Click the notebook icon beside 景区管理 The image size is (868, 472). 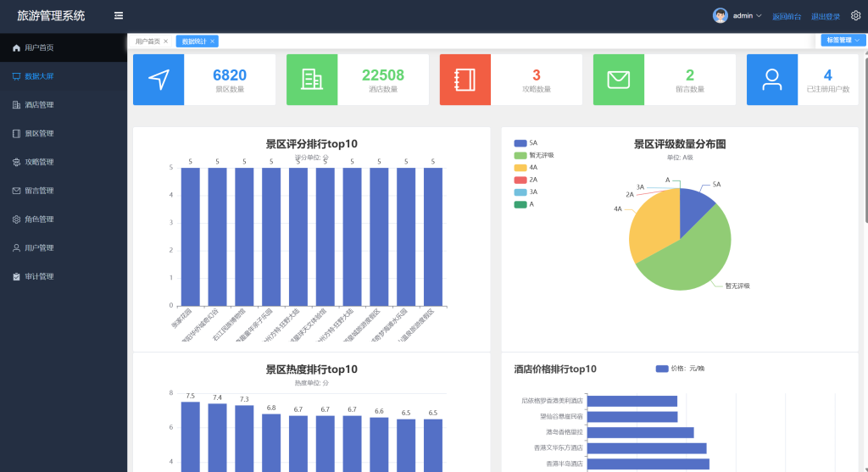coord(16,133)
